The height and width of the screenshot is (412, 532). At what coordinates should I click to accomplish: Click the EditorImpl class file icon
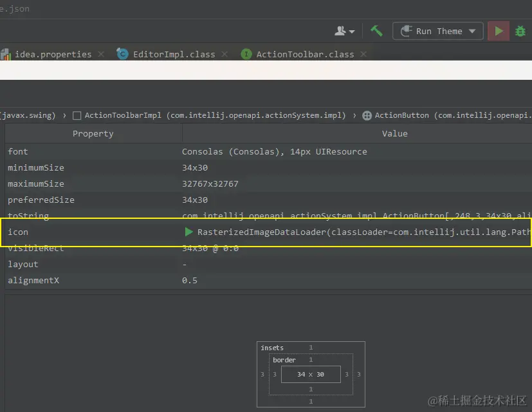tap(122, 53)
